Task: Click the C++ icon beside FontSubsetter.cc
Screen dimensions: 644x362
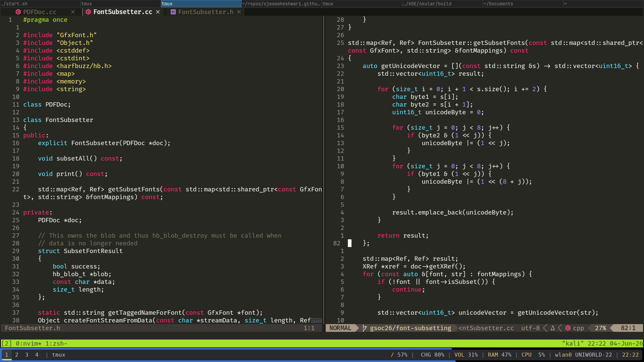Action: [x=88, y=12]
